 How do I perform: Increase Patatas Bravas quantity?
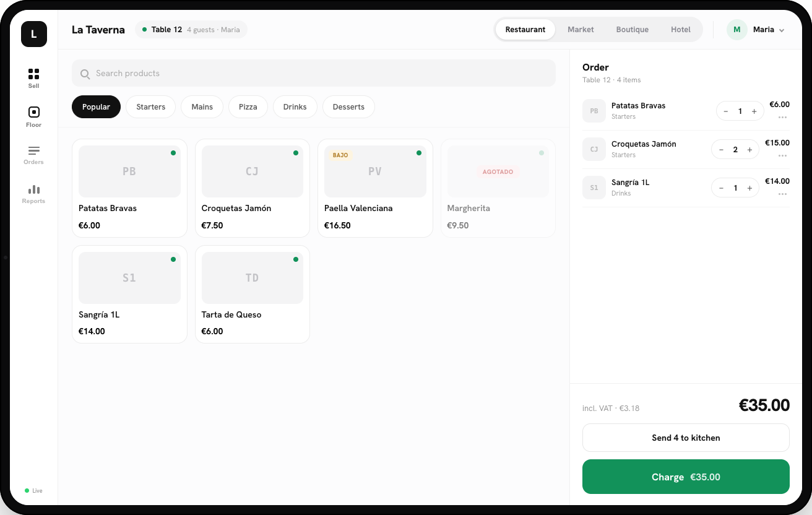754,111
